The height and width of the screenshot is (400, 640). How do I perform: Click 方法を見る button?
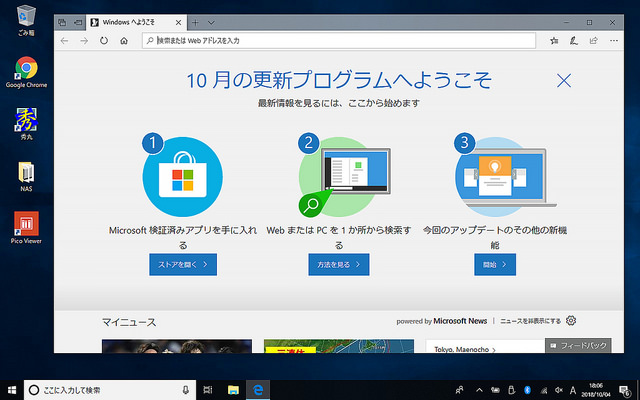tap(339, 264)
